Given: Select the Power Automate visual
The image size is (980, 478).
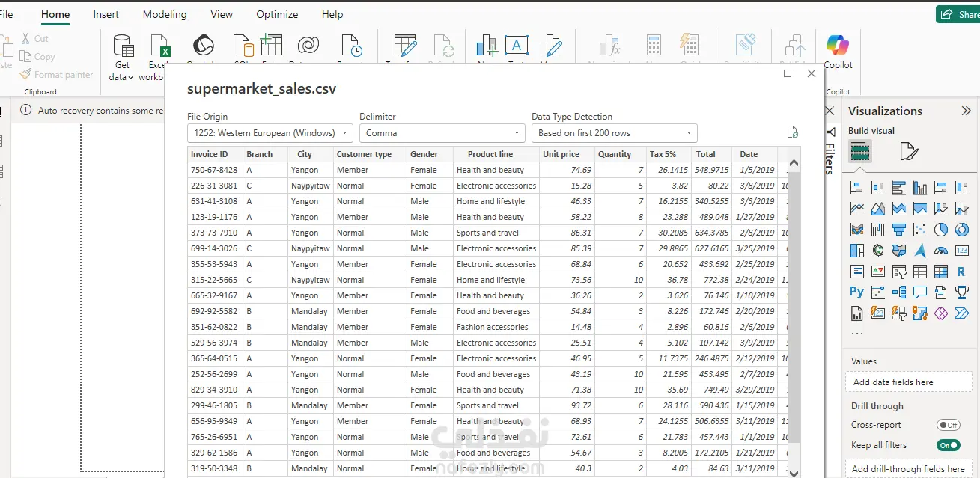Looking at the screenshot, I should click(962, 313).
